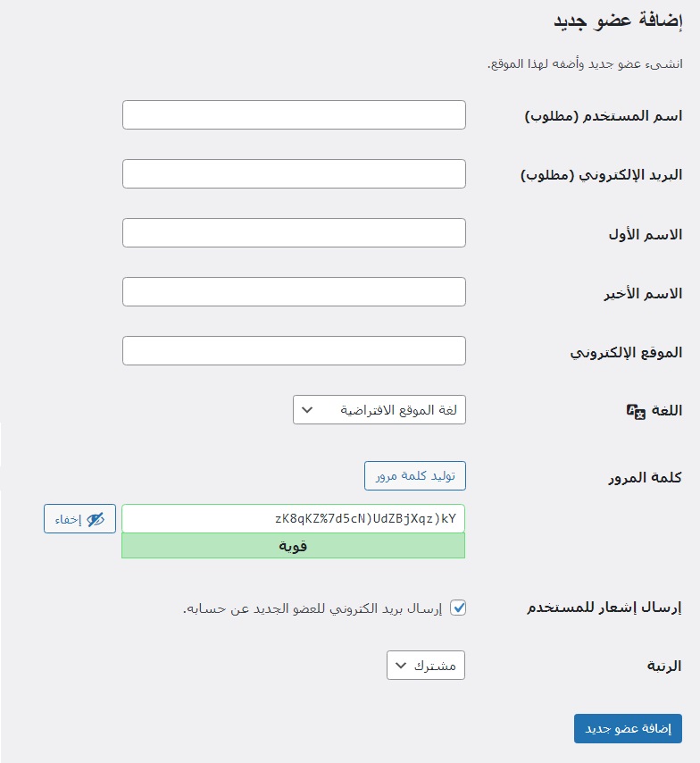Click the last name input box
The width and height of the screenshot is (700, 763).
(x=294, y=292)
